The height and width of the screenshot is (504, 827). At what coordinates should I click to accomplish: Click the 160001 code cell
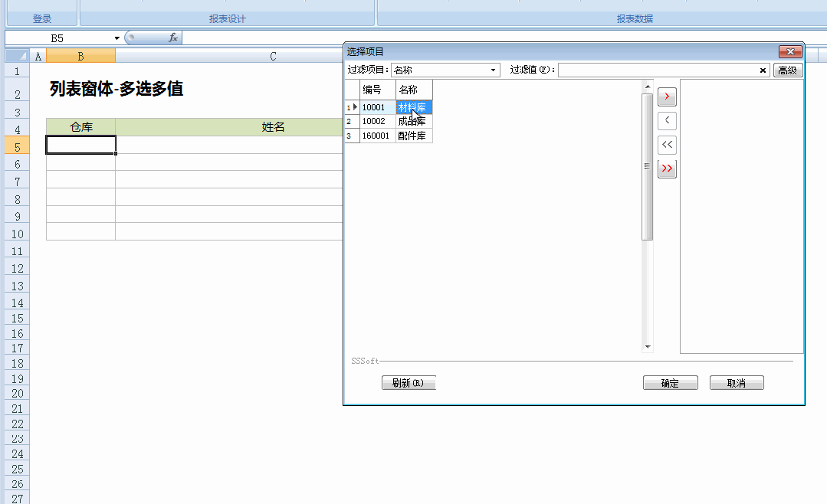[378, 136]
